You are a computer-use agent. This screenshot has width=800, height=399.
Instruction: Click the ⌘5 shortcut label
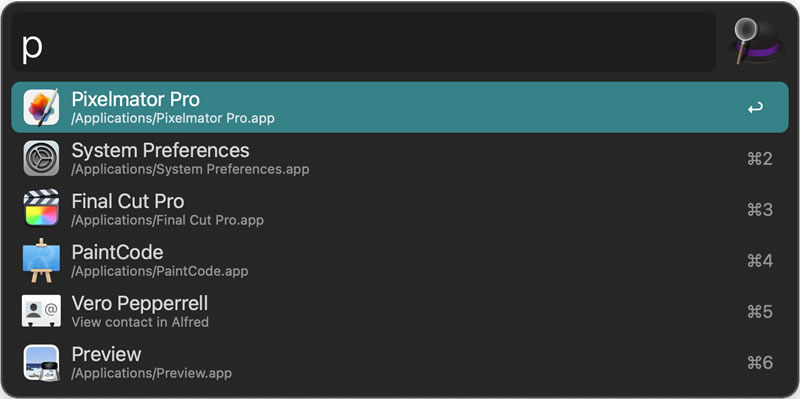(x=760, y=312)
